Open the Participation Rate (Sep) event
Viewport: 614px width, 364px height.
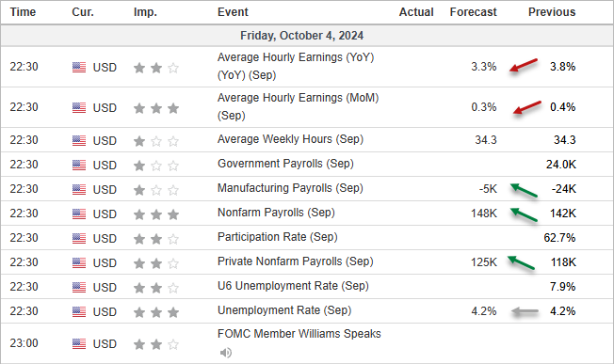(277, 237)
